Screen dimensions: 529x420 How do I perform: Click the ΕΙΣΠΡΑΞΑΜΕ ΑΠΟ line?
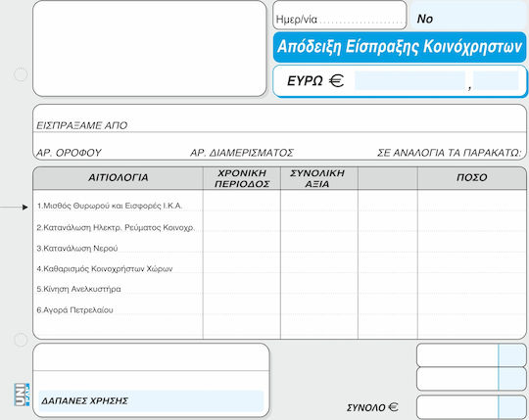pyautogui.click(x=279, y=118)
